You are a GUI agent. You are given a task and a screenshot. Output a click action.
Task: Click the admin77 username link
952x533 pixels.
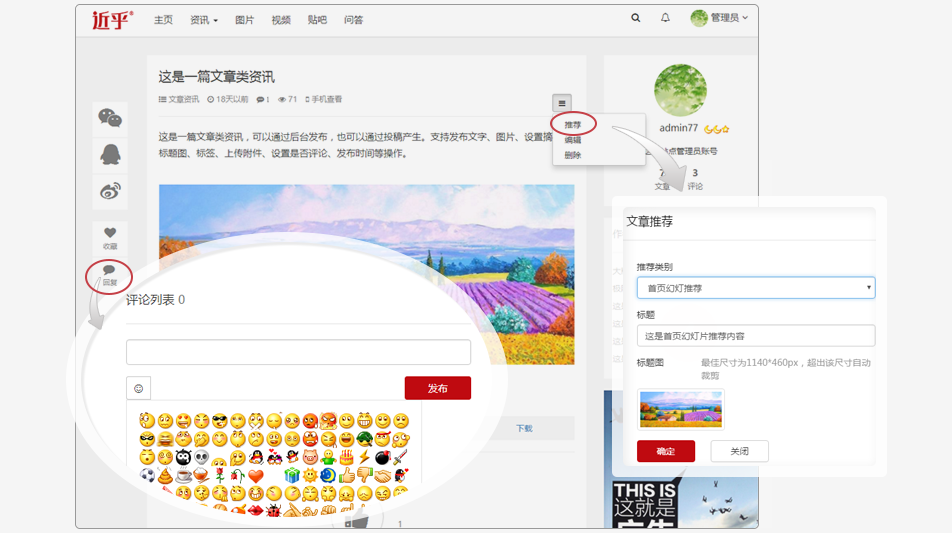coord(679,128)
